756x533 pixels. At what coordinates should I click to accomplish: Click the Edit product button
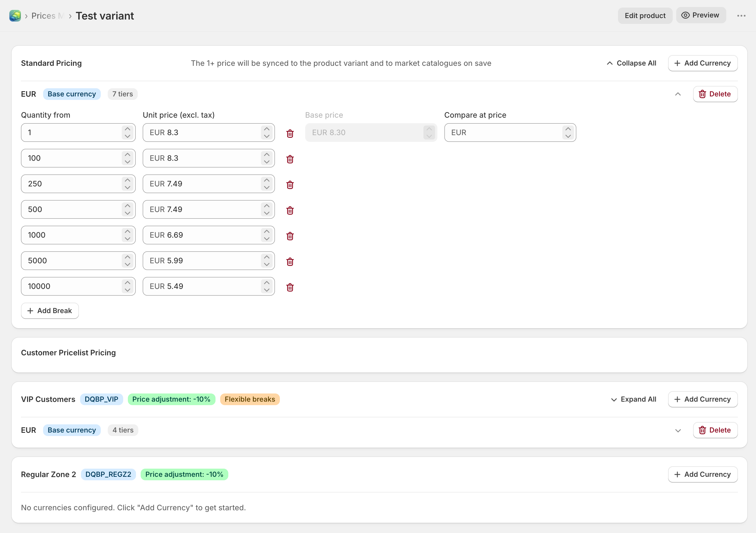click(x=645, y=15)
